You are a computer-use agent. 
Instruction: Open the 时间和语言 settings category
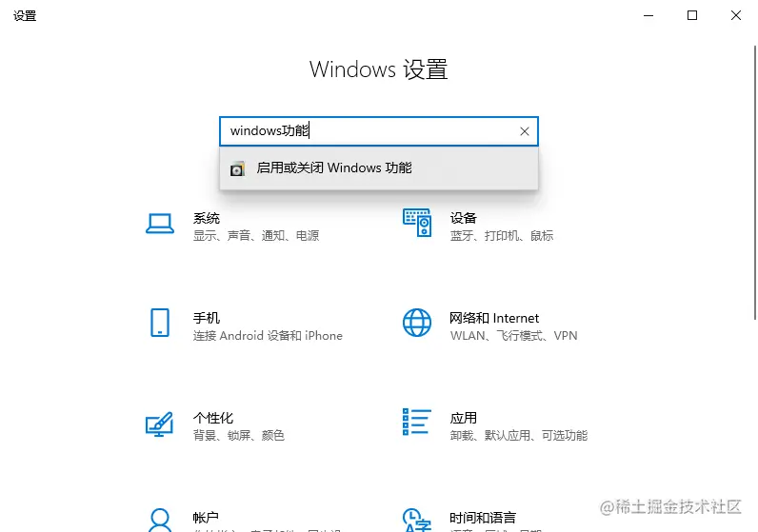483,518
